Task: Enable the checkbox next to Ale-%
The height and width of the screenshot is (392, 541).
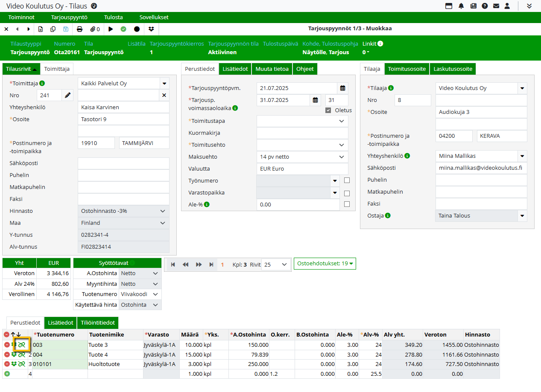Action: pyautogui.click(x=347, y=204)
